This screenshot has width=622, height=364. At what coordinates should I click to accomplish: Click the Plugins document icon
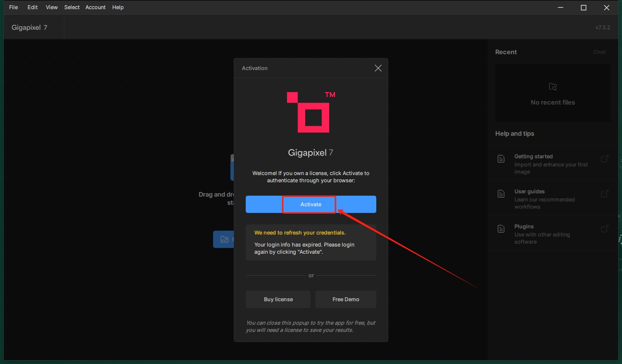[501, 229]
